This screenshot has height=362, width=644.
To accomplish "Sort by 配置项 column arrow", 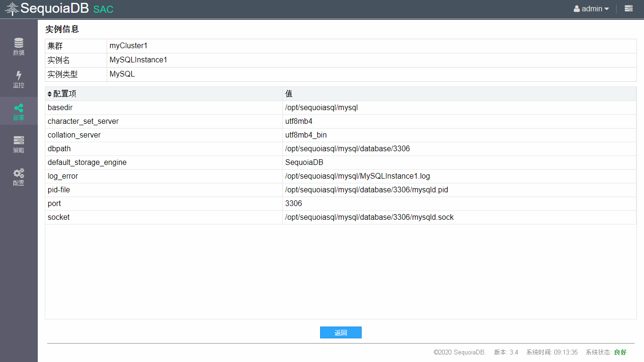I will [50, 94].
